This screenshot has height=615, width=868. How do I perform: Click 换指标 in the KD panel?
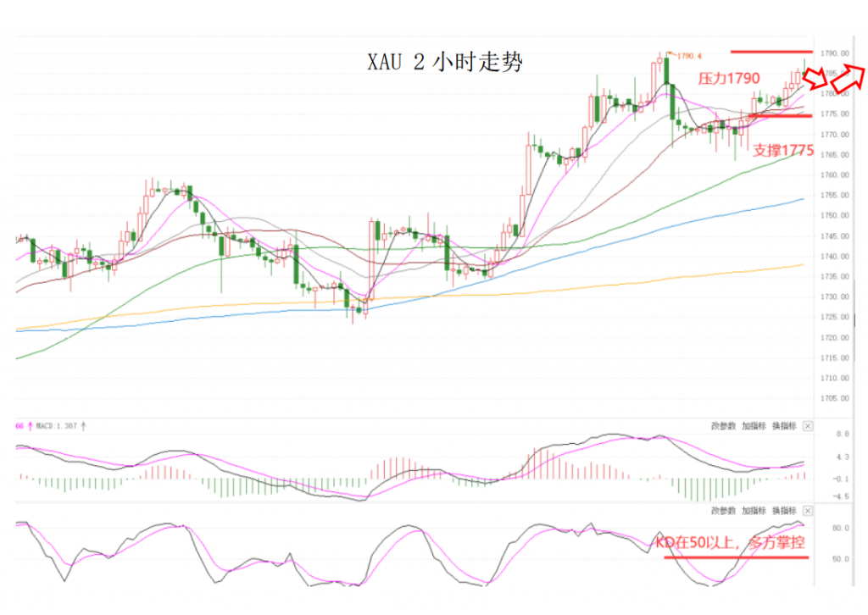(x=784, y=511)
